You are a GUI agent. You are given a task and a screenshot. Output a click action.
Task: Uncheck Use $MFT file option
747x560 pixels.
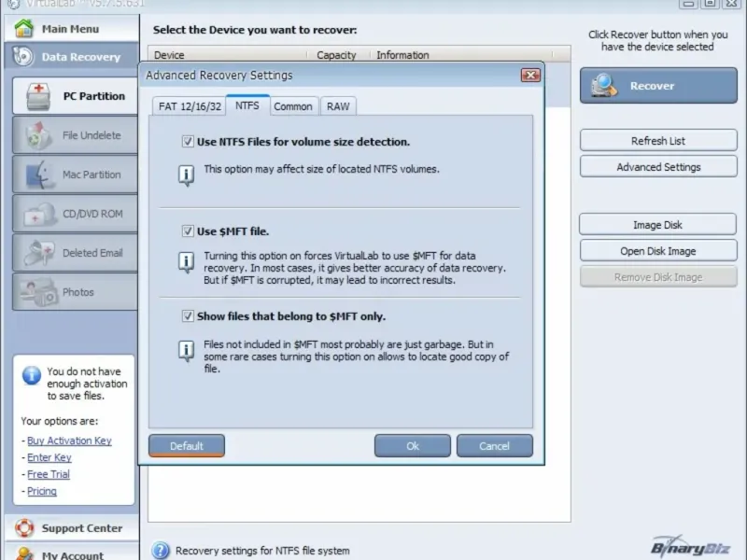(188, 231)
